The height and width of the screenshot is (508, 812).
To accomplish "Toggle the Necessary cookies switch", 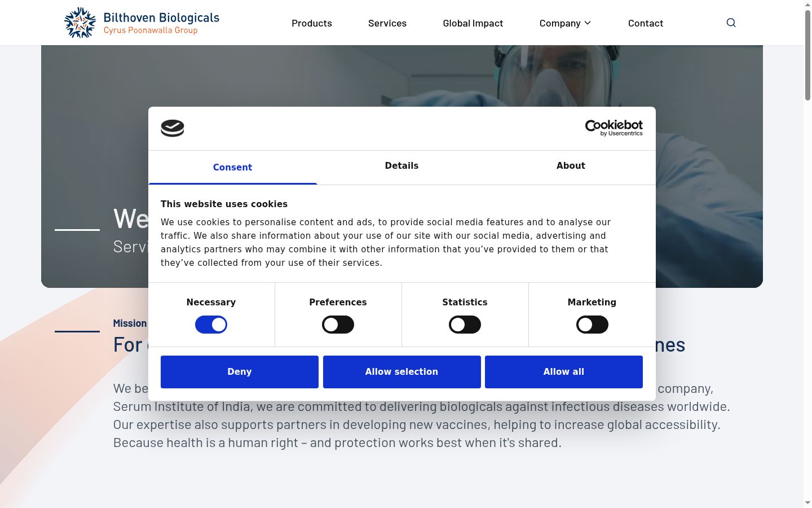I will coord(211,325).
